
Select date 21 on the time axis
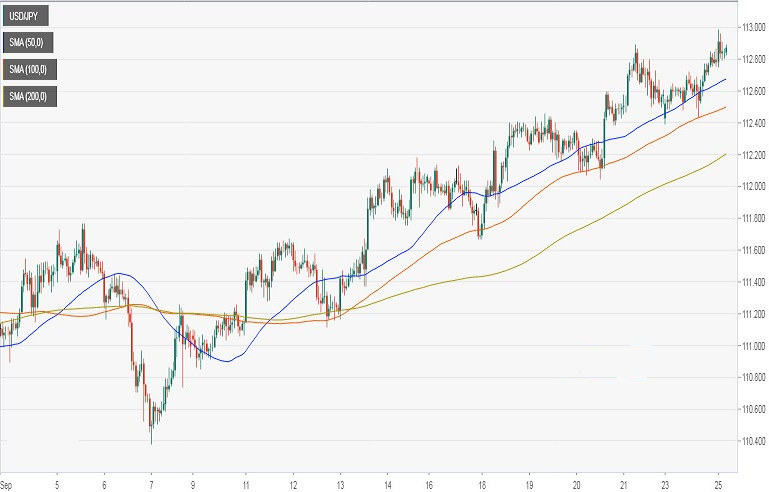click(623, 484)
